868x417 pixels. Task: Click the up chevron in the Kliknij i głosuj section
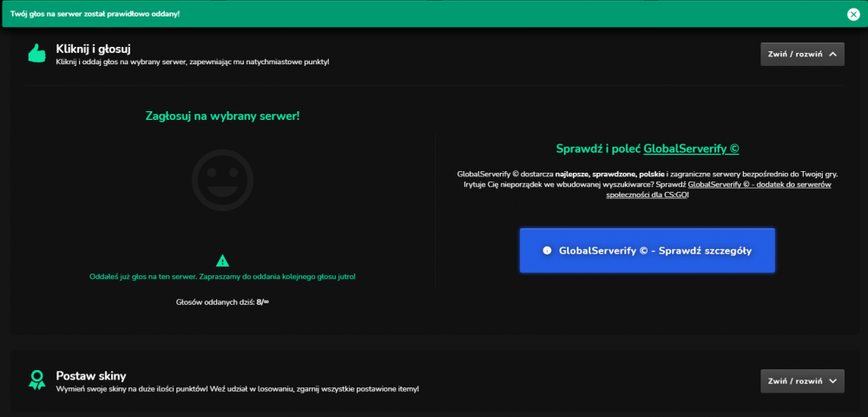click(x=833, y=54)
